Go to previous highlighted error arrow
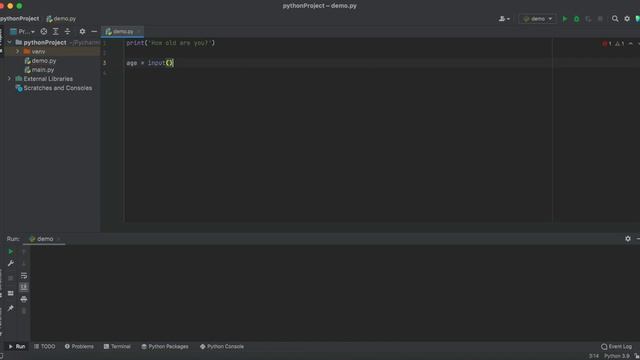 [x=631, y=44]
